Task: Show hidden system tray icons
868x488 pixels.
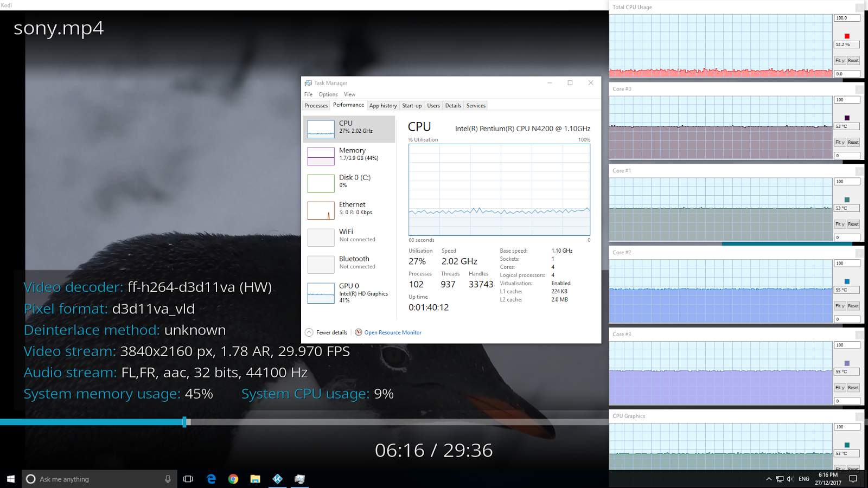Action: pos(769,479)
